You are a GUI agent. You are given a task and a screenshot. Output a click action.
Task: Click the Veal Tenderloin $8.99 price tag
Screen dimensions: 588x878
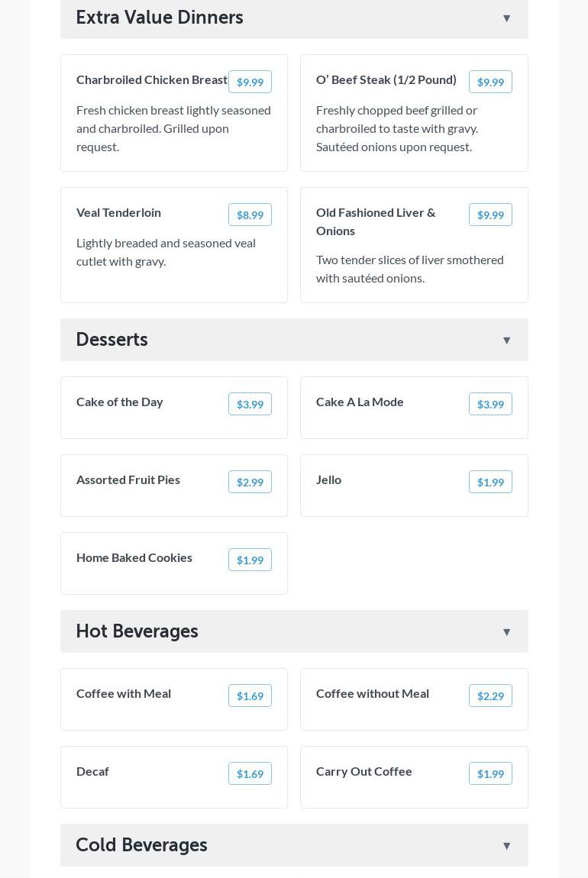(x=250, y=215)
